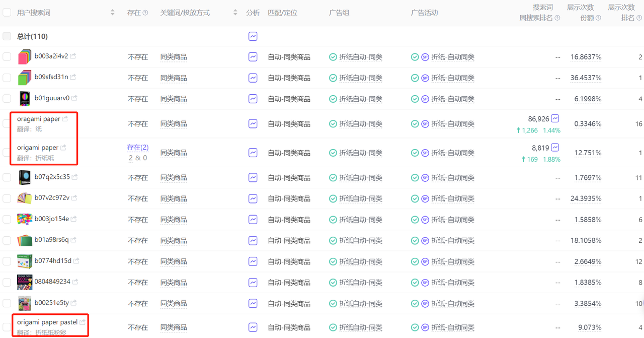The width and height of the screenshot is (644, 338).
Task: Check the checkbox for the 总计(110) row
Action: pos(7,36)
